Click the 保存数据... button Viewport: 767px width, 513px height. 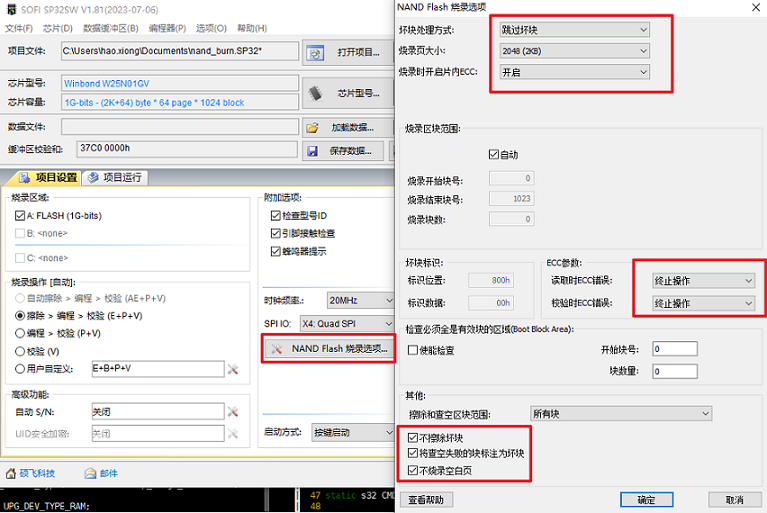pos(345,151)
